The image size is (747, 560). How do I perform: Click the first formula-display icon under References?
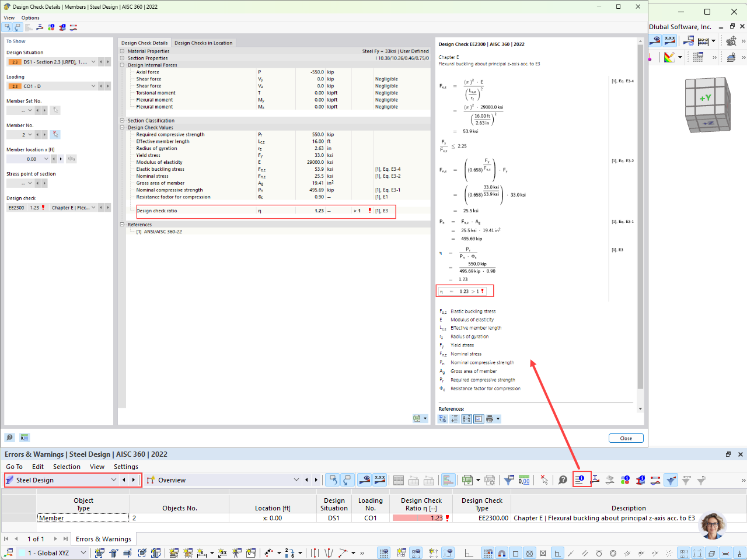(442, 419)
